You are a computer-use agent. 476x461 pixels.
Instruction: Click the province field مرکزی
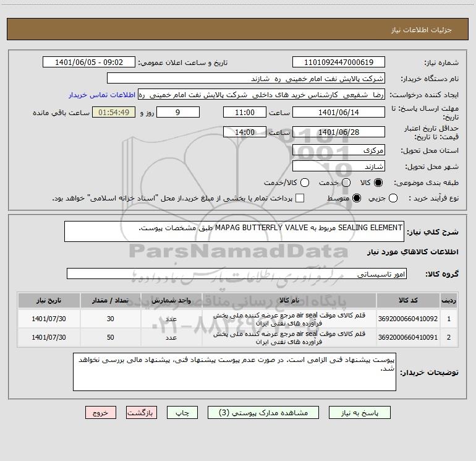339,150
